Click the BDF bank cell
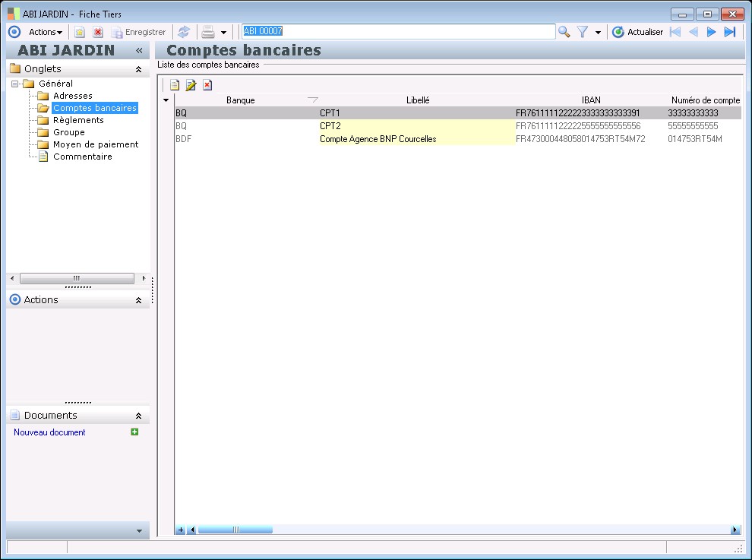Image resolution: width=752 pixels, height=560 pixels. [247, 139]
